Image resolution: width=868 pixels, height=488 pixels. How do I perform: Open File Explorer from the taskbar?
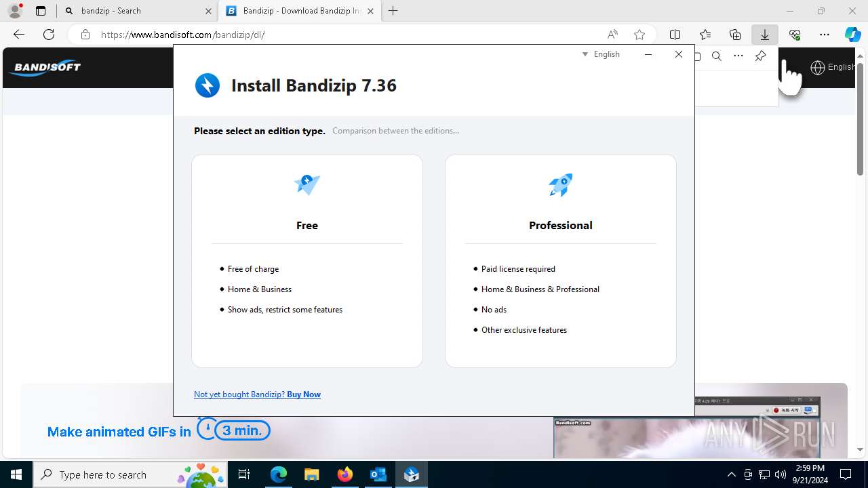pyautogui.click(x=311, y=474)
